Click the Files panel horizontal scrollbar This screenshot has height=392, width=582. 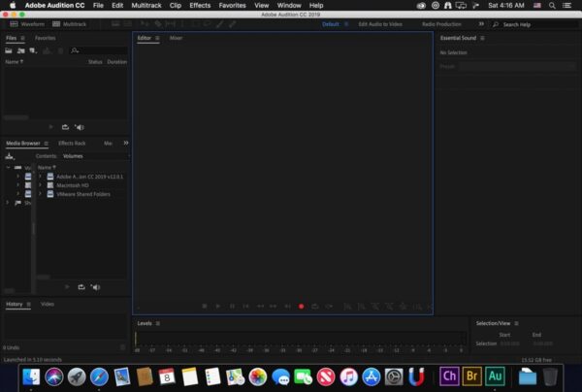coord(16,117)
